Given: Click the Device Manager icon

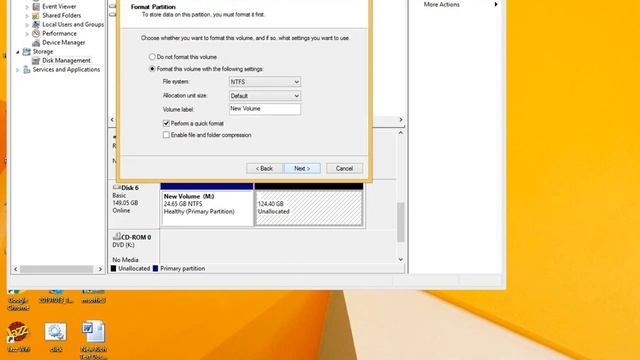Looking at the screenshot, I should [x=36, y=42].
